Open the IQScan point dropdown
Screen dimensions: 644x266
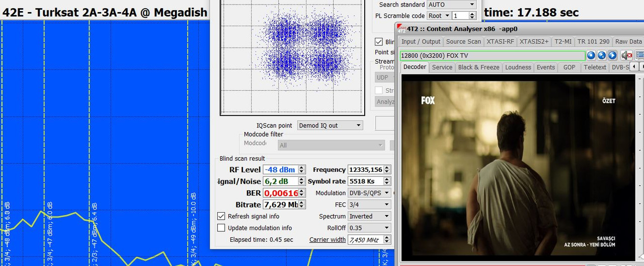click(x=330, y=125)
